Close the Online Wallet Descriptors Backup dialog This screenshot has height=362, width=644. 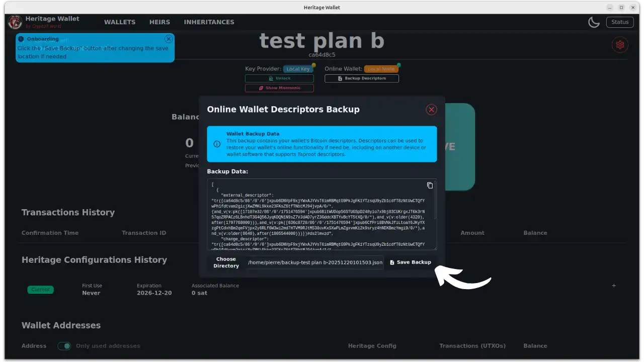coord(431,110)
